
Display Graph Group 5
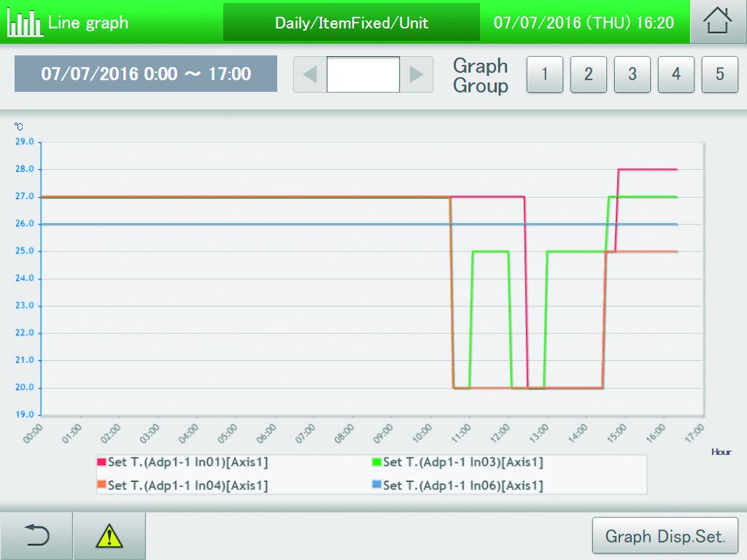click(x=719, y=74)
